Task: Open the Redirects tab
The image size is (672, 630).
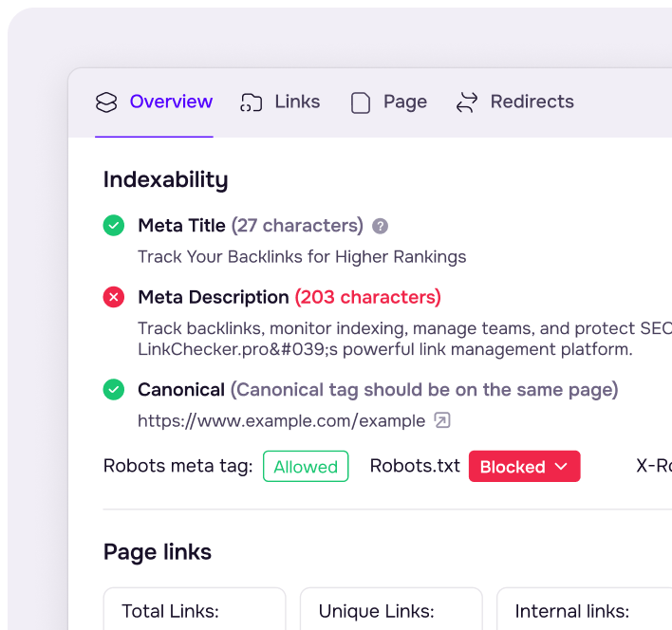Action: [x=515, y=102]
